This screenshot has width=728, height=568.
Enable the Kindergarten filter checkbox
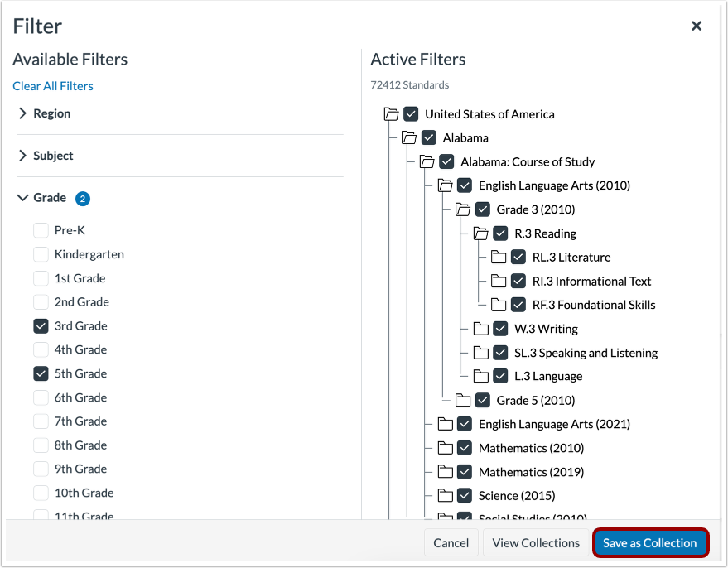tap(41, 254)
